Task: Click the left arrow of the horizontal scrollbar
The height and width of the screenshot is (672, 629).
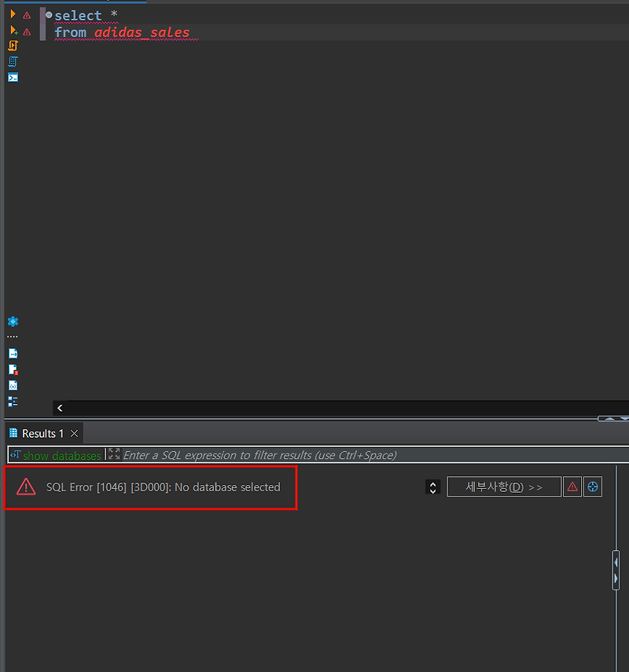Action: [x=60, y=408]
